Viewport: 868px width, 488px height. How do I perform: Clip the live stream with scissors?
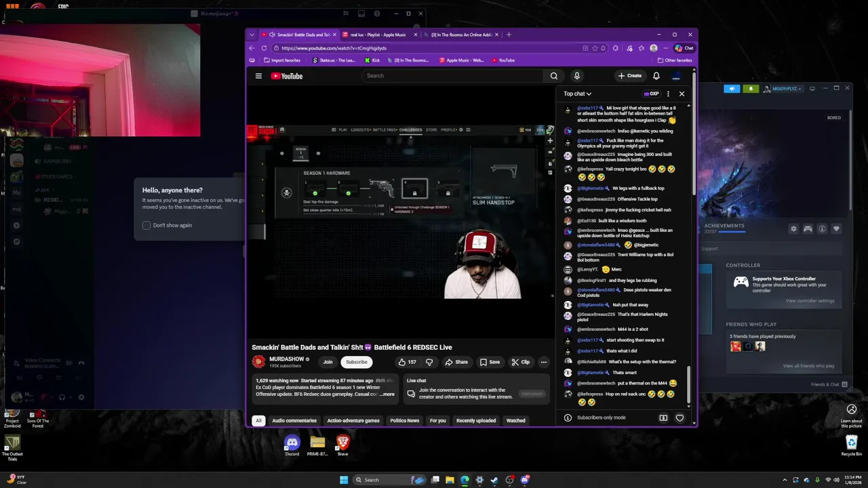pos(521,362)
